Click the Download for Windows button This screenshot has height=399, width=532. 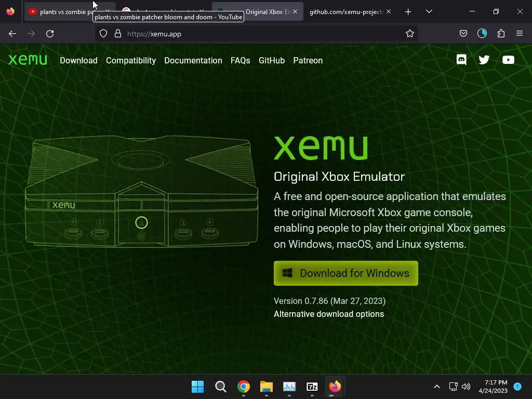pos(345,273)
